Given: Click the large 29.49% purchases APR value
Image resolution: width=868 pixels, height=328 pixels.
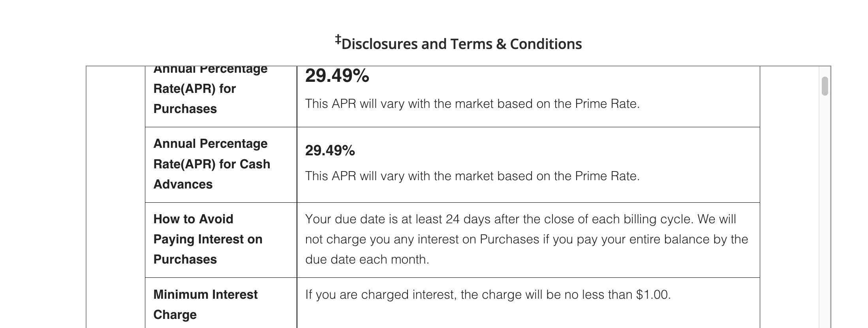Looking at the screenshot, I should [337, 75].
